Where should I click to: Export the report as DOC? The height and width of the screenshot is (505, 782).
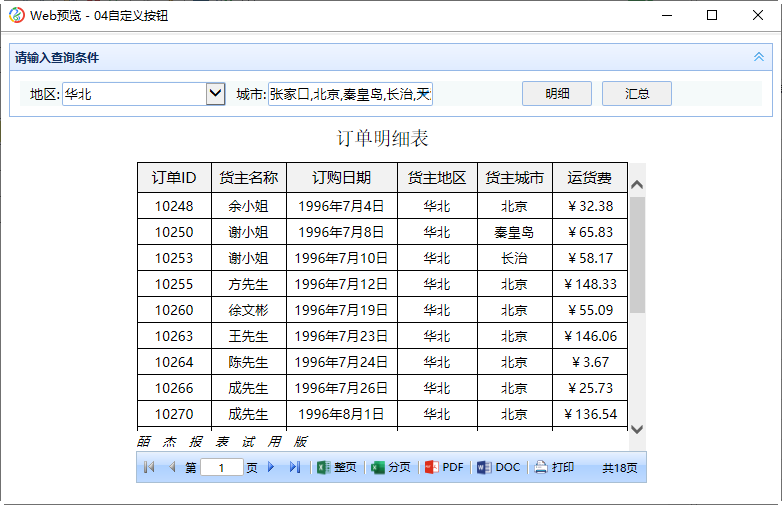pos(498,467)
